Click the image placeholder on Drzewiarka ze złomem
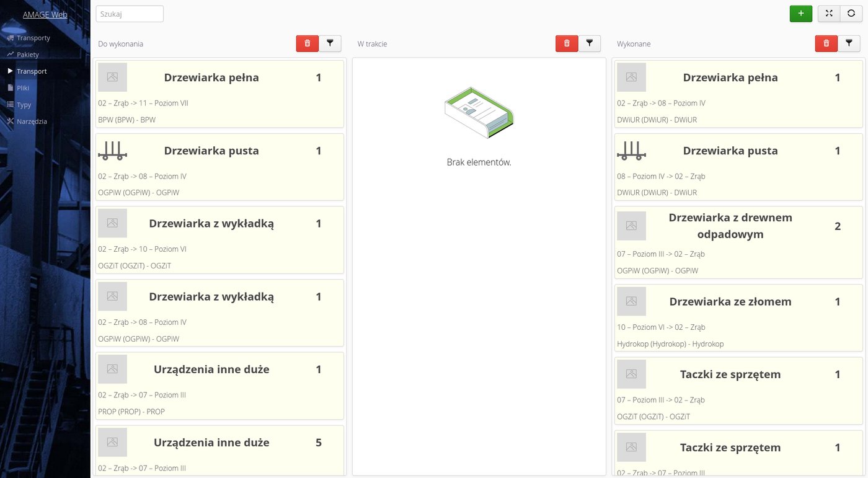Image resolution: width=868 pixels, height=478 pixels. [631, 301]
